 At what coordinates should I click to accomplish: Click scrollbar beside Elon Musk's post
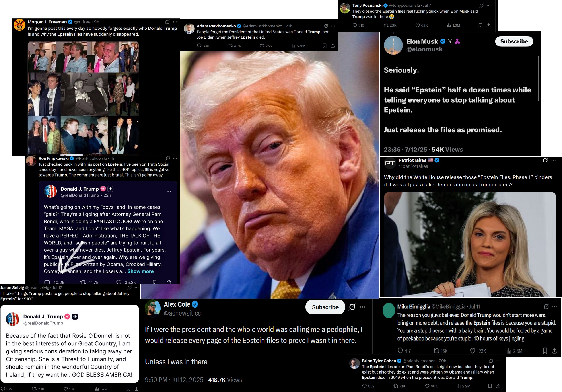pyautogui.click(x=539, y=78)
